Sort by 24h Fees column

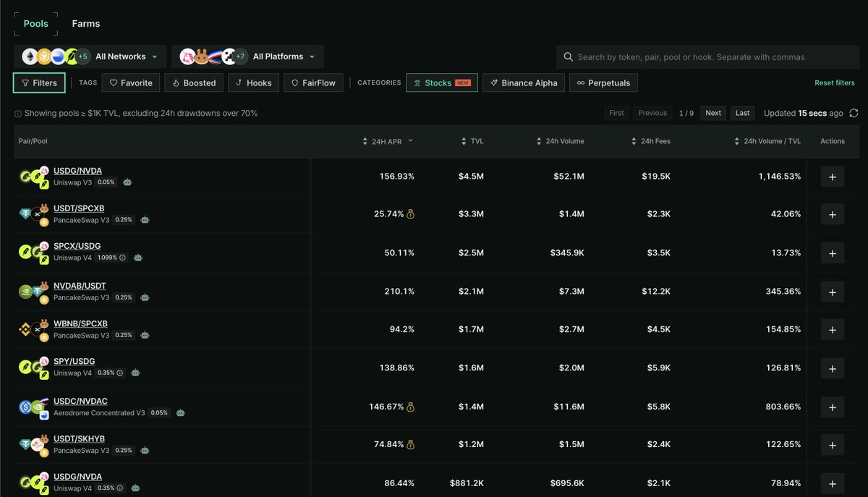click(651, 142)
